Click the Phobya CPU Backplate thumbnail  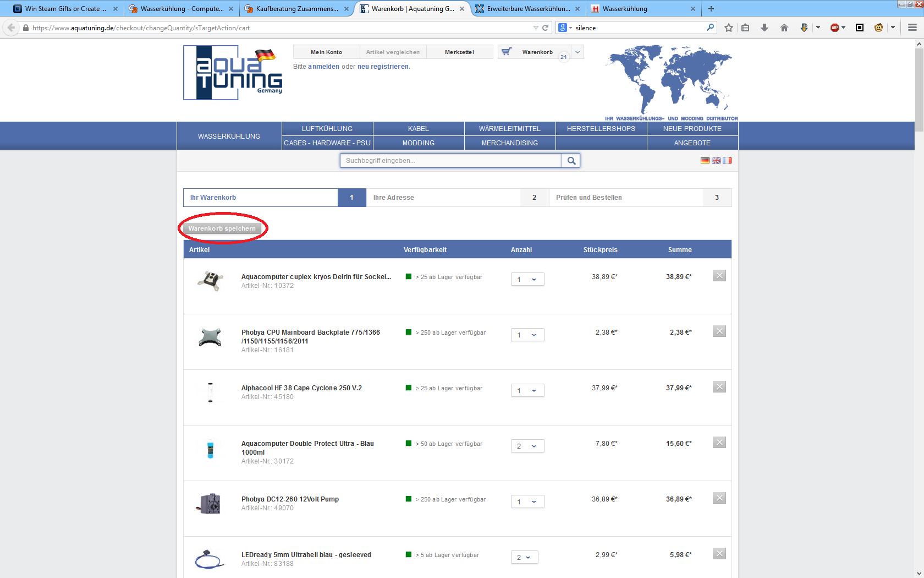pyautogui.click(x=210, y=337)
